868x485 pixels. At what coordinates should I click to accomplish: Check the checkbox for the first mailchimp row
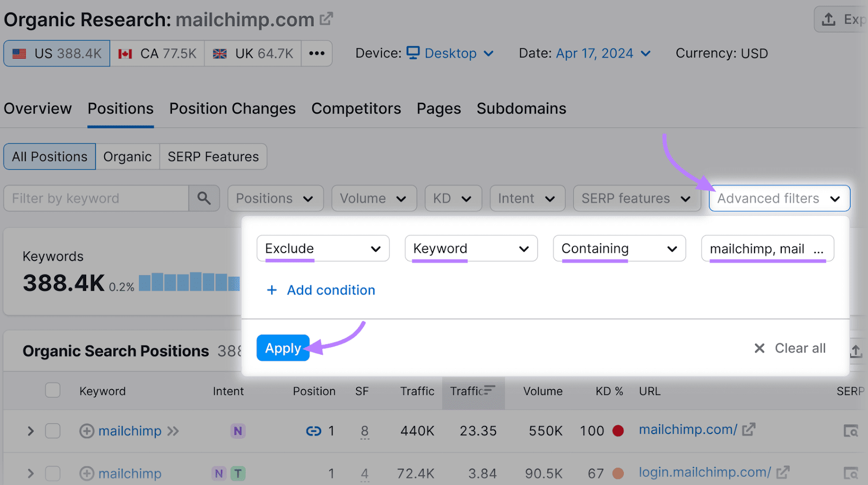[52, 431]
